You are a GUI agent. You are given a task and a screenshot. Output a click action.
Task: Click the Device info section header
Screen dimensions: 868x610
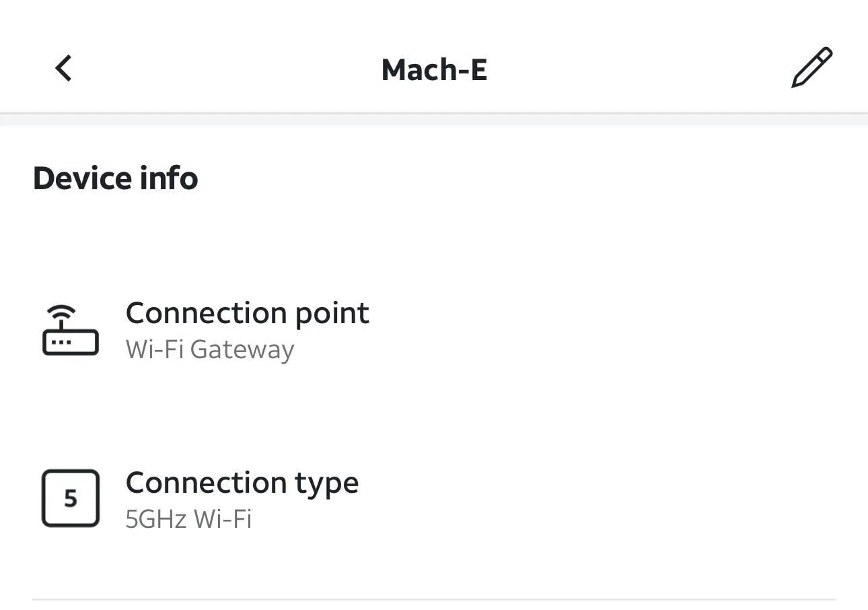click(115, 177)
